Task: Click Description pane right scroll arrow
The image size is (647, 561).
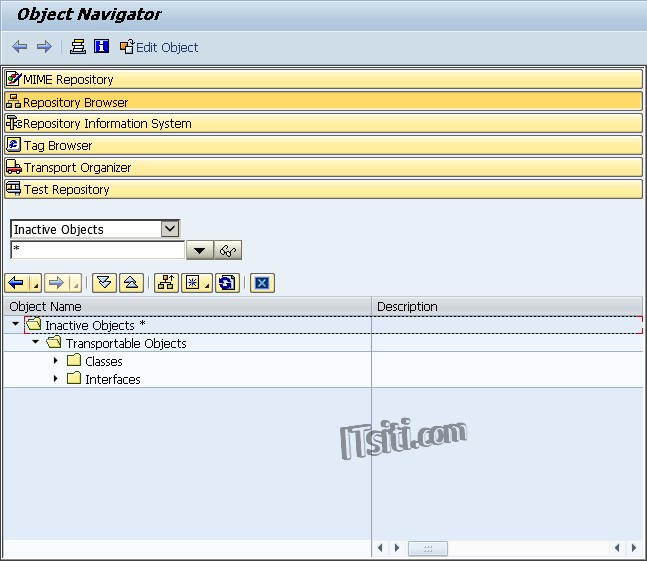Action: [397, 548]
